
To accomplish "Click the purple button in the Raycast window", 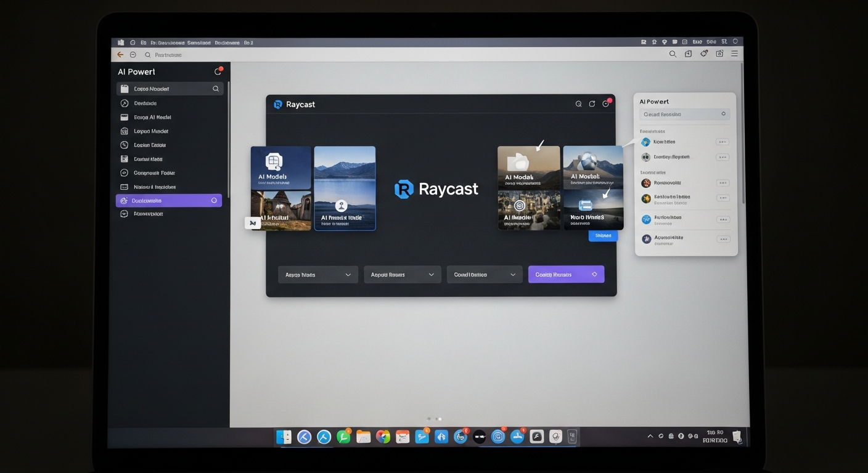I will click(x=566, y=275).
